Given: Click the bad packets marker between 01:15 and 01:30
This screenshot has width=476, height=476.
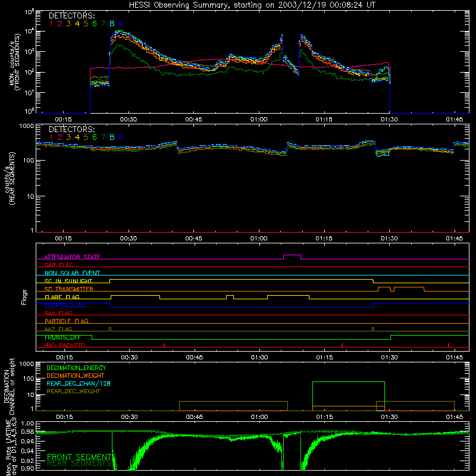Looking at the screenshot, I should (x=342, y=345).
